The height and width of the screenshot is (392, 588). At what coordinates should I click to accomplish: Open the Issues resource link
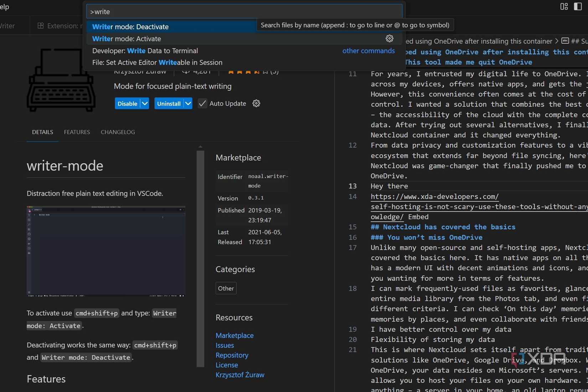pyautogui.click(x=225, y=345)
